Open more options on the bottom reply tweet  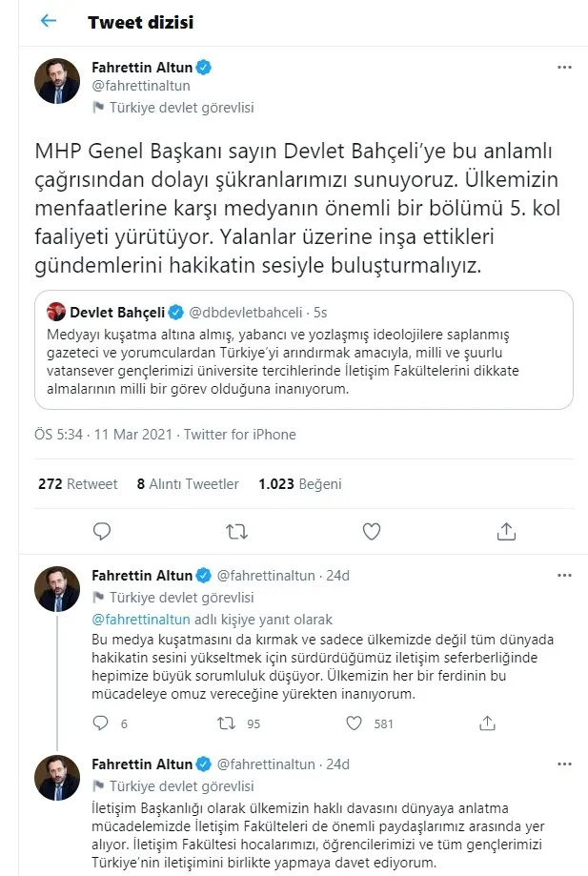pyautogui.click(x=564, y=763)
